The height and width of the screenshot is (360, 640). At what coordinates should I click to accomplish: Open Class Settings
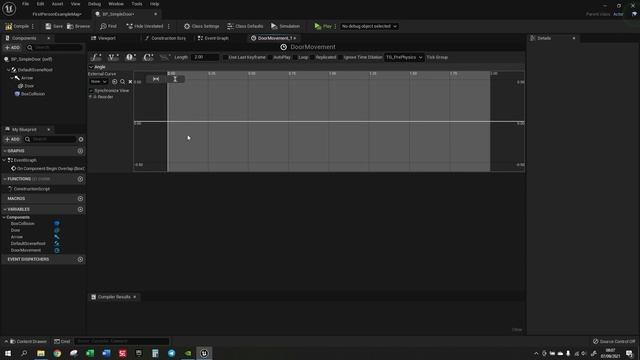coord(202,26)
